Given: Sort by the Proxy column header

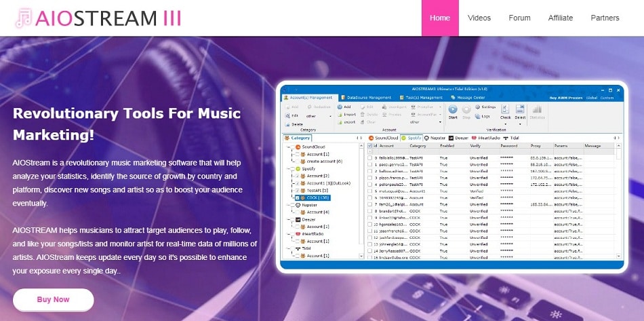Looking at the screenshot, I should (537, 146).
